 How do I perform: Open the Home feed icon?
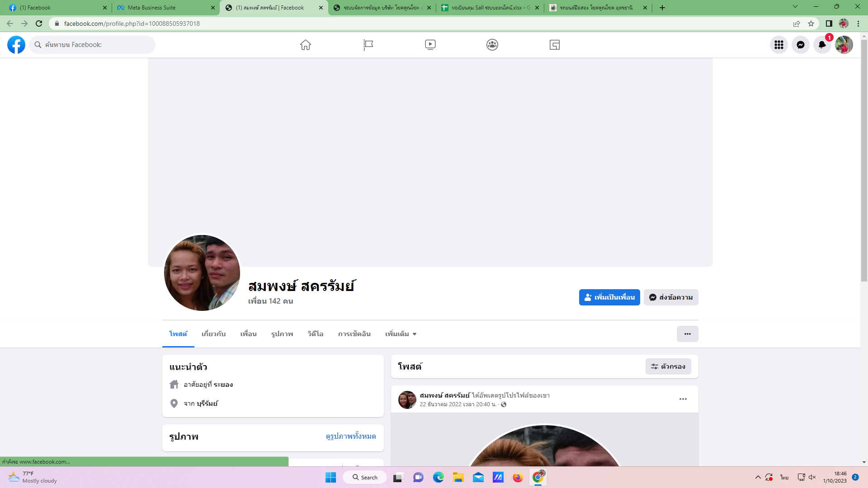(x=306, y=45)
